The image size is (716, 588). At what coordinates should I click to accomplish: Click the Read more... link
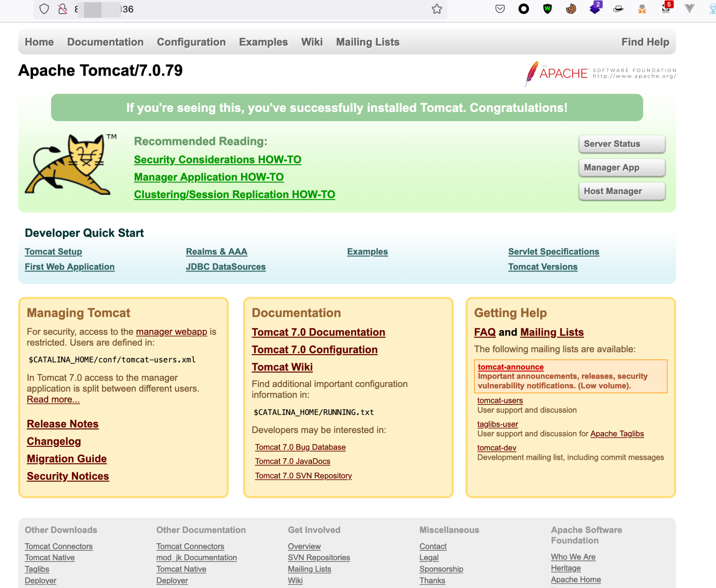pyautogui.click(x=53, y=399)
